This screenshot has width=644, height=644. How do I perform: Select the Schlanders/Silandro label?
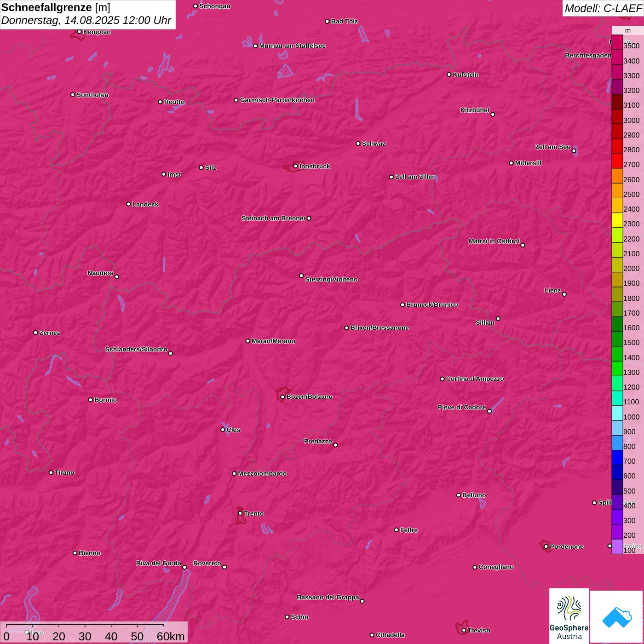coord(136,349)
